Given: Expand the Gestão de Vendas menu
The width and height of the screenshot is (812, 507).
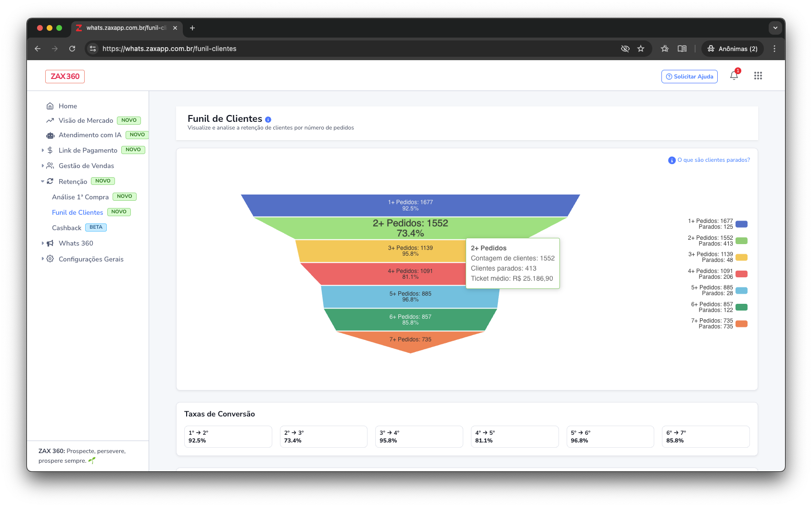Looking at the screenshot, I should click(86, 166).
